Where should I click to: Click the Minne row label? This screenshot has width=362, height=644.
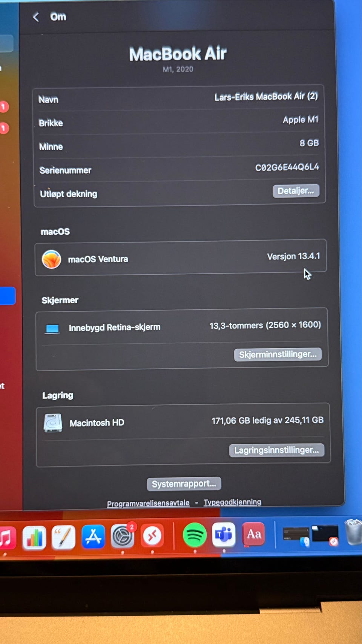(x=51, y=147)
